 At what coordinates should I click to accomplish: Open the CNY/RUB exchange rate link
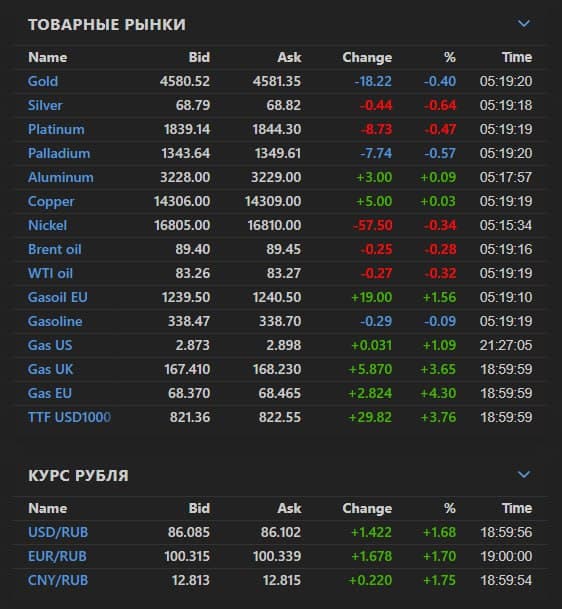tap(58, 581)
